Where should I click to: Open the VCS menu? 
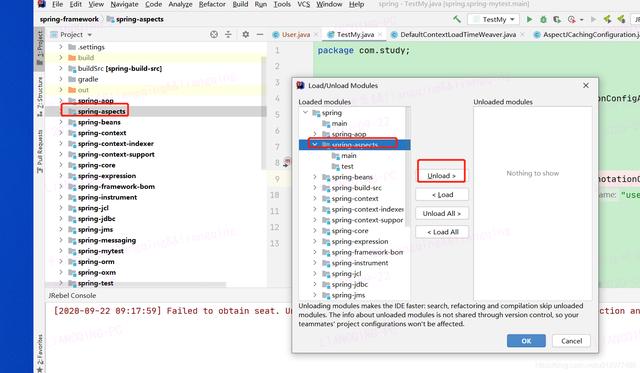pyautogui.click(x=303, y=4)
